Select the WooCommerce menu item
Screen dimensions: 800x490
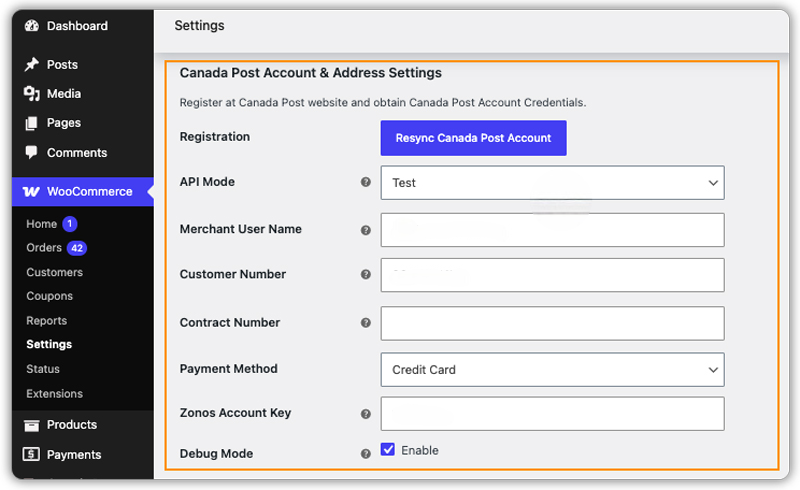pyautogui.click(x=83, y=191)
